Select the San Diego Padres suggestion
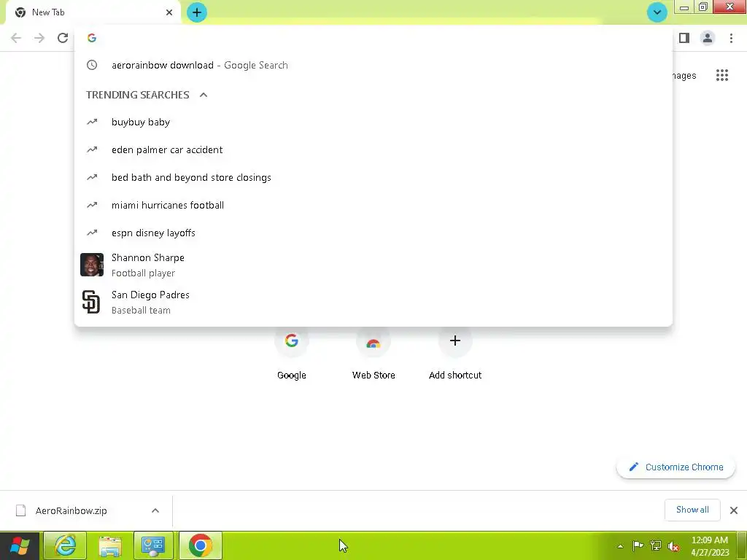Image resolution: width=747 pixels, height=560 pixels. coord(373,302)
